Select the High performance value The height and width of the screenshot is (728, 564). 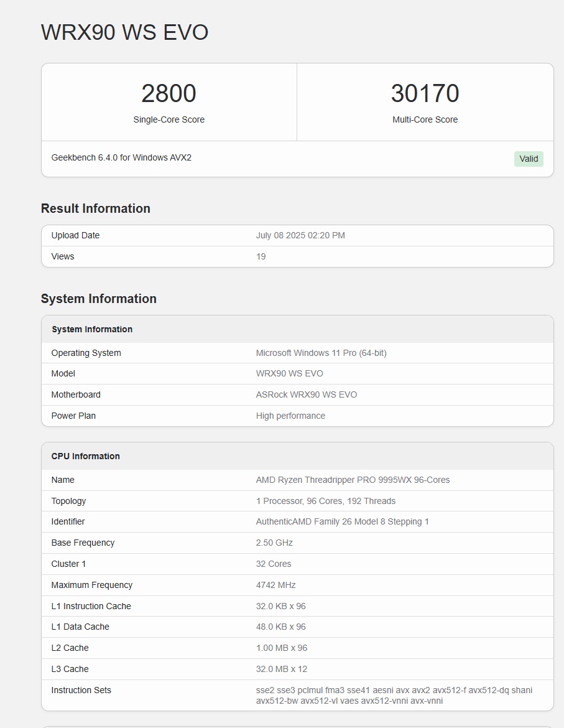point(291,416)
